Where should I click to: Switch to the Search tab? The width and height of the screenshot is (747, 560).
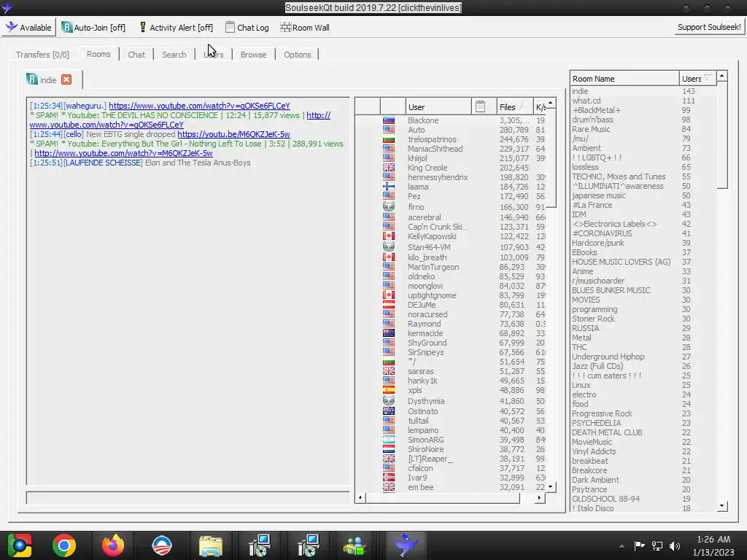click(174, 54)
